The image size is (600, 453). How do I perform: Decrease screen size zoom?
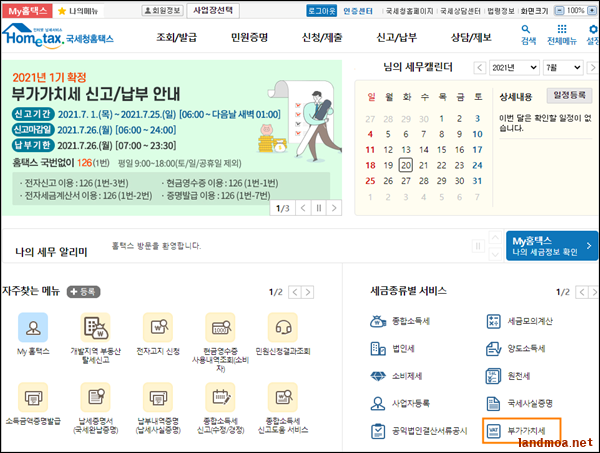[x=559, y=11]
